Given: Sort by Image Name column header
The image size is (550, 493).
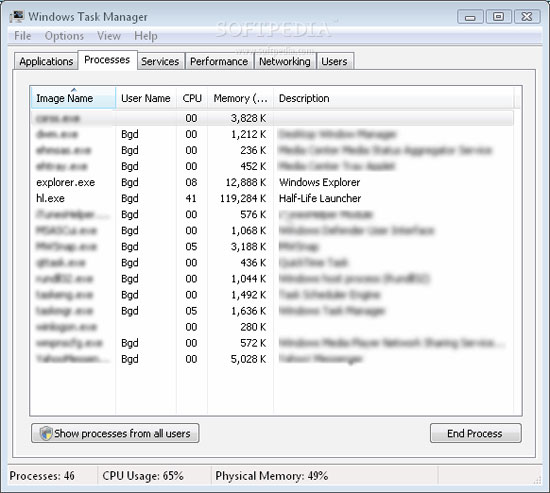Looking at the screenshot, I should click(x=73, y=98).
